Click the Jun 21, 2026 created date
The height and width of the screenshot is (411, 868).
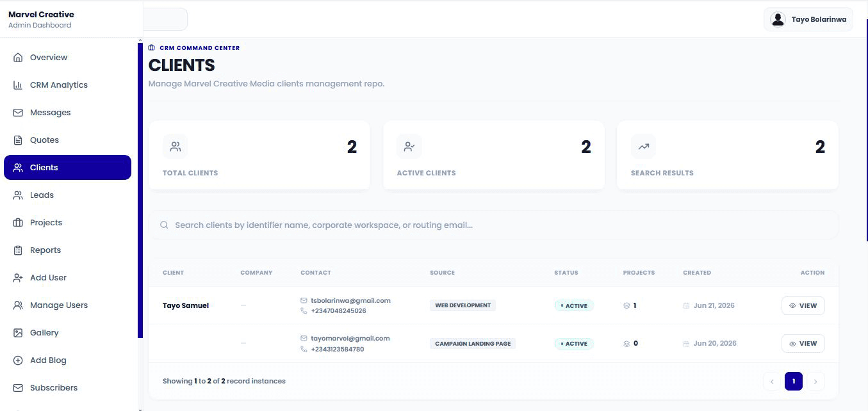pos(714,306)
